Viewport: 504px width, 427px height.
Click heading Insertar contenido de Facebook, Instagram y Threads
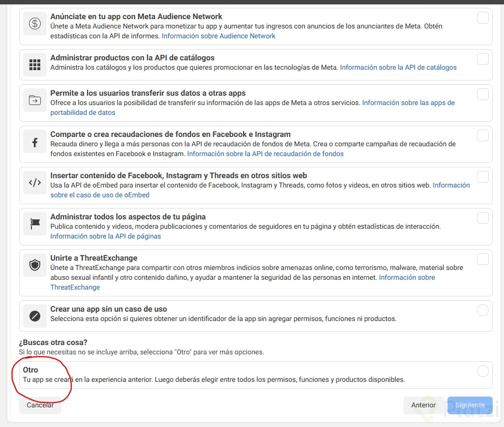tap(179, 176)
